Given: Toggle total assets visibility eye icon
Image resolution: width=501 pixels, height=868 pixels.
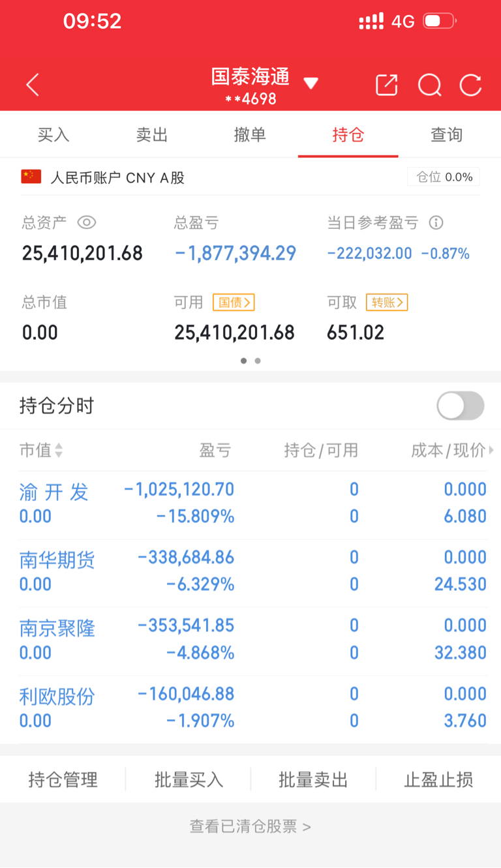Looking at the screenshot, I should click(87, 222).
